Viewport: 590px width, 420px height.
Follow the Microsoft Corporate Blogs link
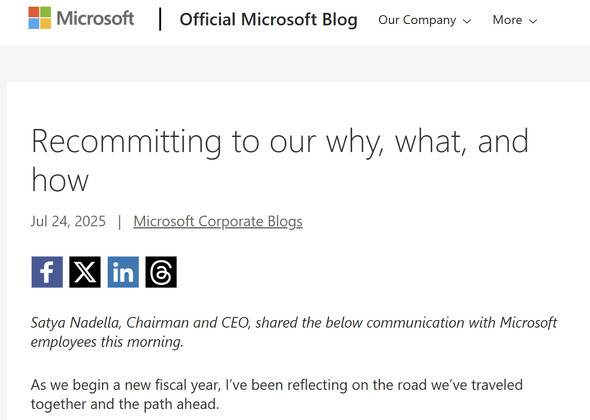[218, 221]
